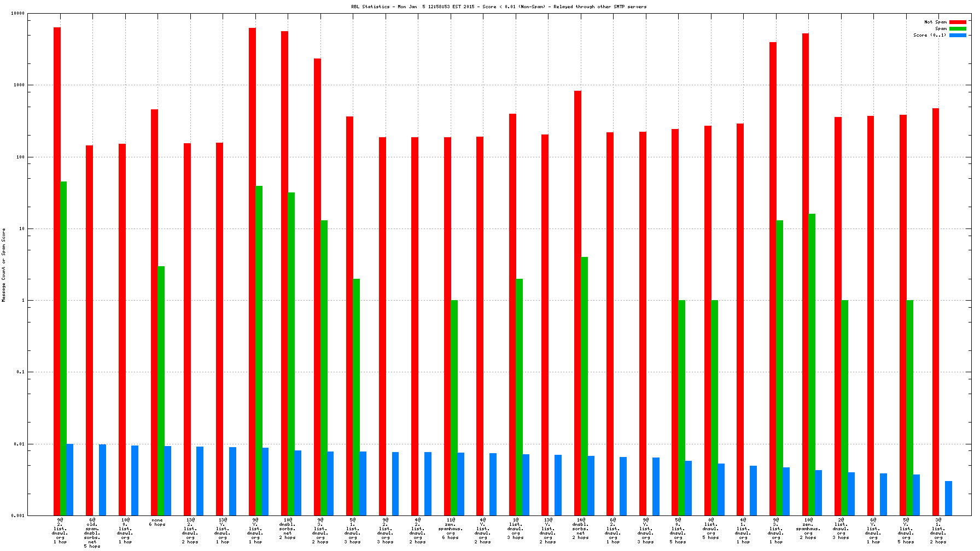Click the '3@ 1.list.dnswl.org 2 hops' label
Image resolution: width=980 pixels, height=551 pixels.
[938, 531]
